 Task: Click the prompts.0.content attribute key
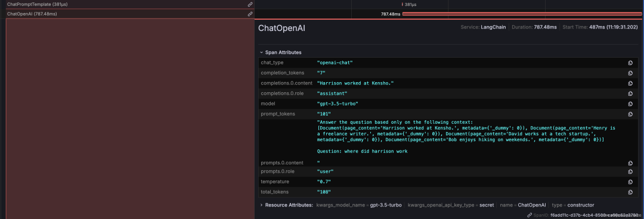(x=282, y=163)
